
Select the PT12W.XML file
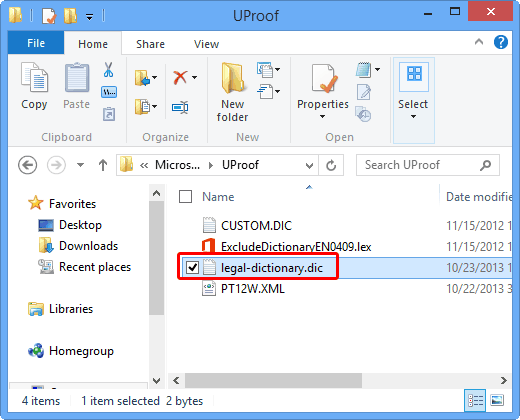[253, 289]
